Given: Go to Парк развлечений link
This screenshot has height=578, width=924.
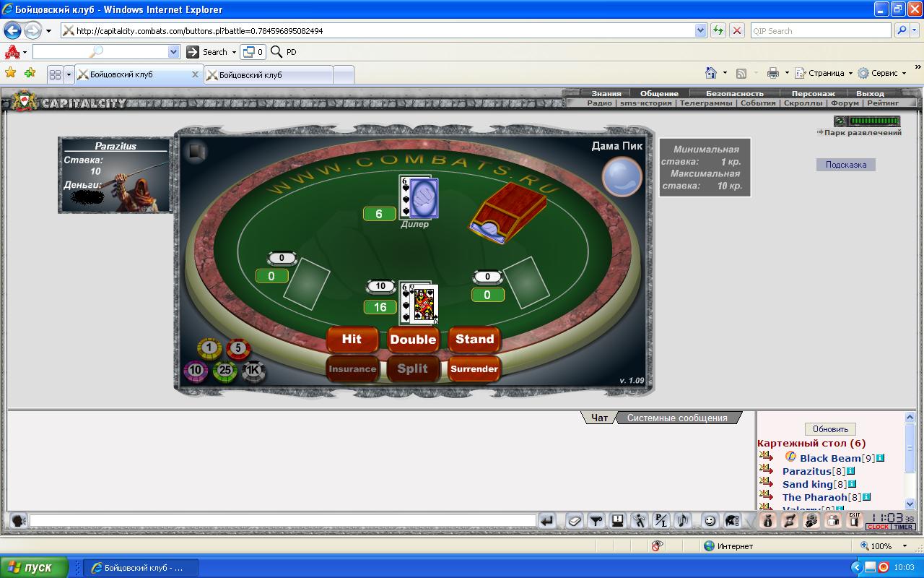Looking at the screenshot, I should pyautogui.click(x=863, y=132).
